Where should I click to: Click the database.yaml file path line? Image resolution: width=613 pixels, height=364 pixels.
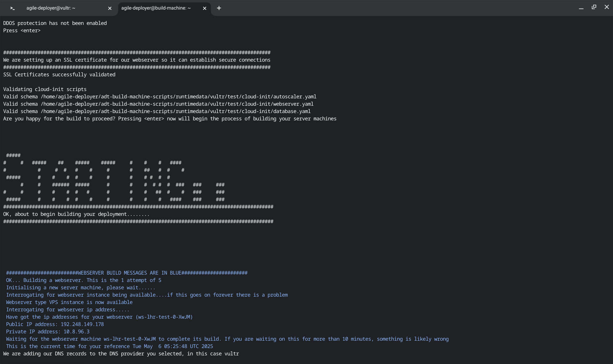176,111
